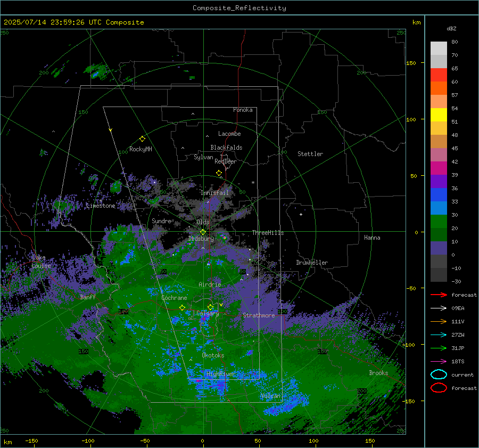Click the Okotoks label
The width and height of the screenshot is (479, 448).
213,355
